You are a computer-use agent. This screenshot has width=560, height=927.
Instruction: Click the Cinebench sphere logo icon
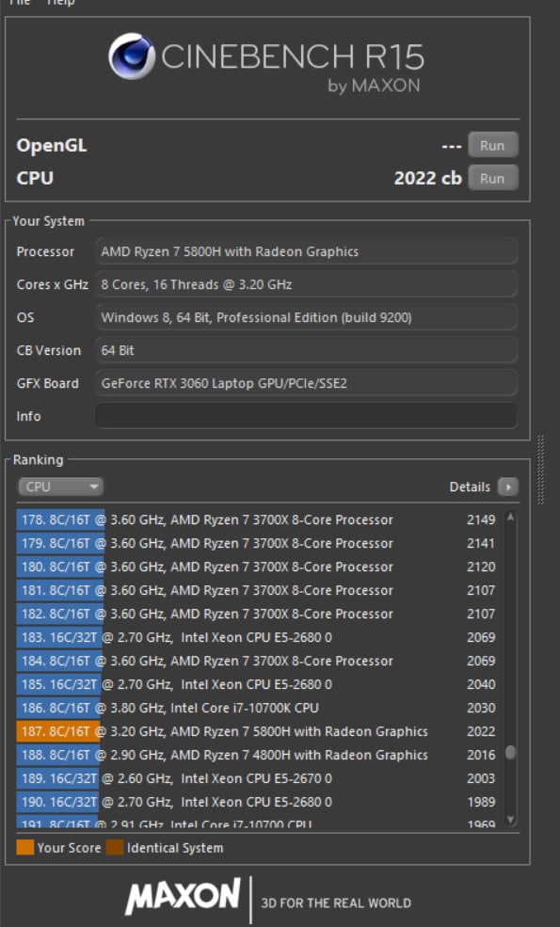[x=132, y=56]
